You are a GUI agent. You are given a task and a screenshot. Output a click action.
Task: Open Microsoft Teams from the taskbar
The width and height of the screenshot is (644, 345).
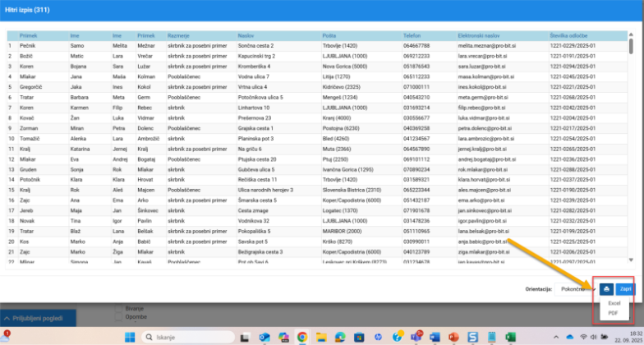[x=416, y=337]
